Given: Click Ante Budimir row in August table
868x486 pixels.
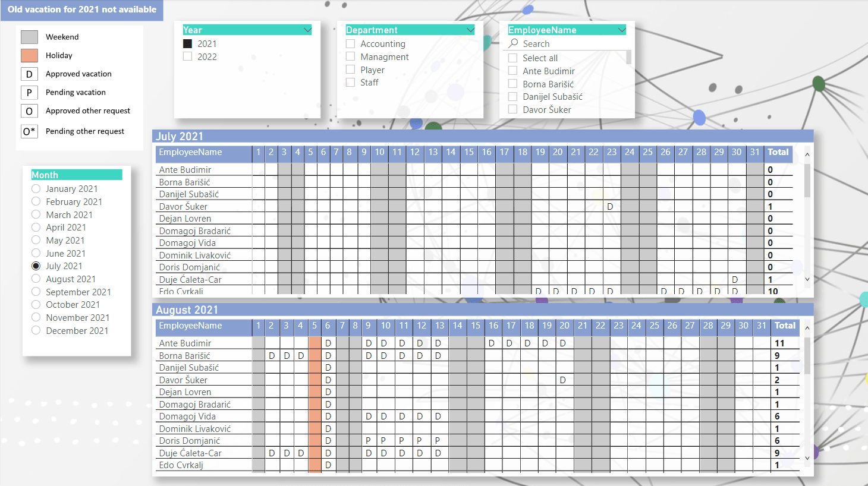Looking at the screenshot, I should [x=478, y=343].
